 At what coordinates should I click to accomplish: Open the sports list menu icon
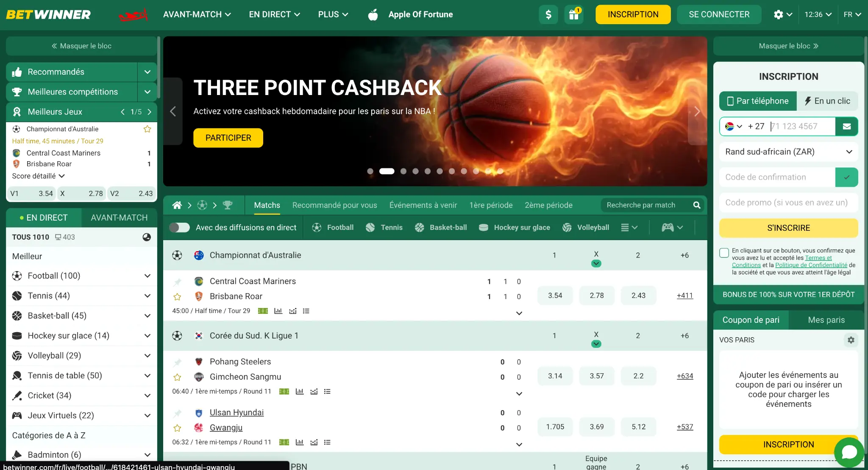point(629,227)
